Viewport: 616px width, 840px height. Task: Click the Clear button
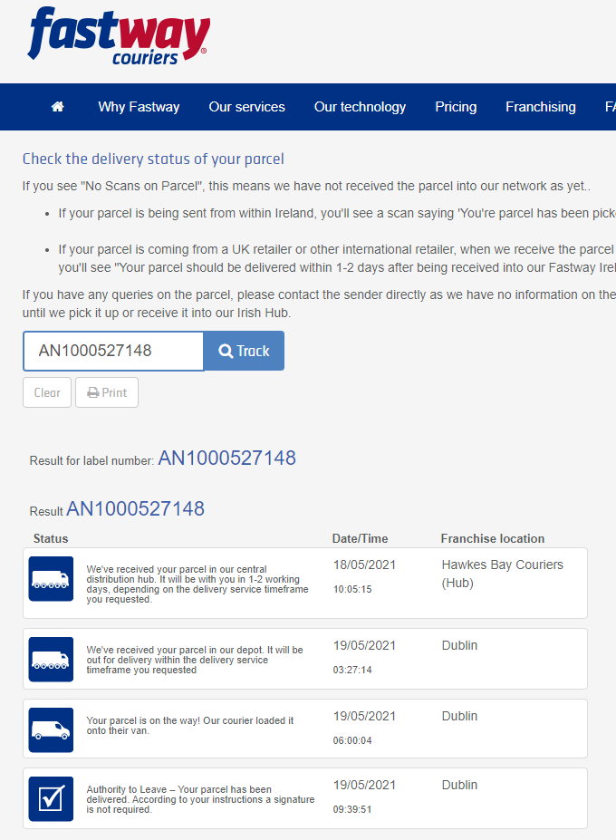(47, 392)
